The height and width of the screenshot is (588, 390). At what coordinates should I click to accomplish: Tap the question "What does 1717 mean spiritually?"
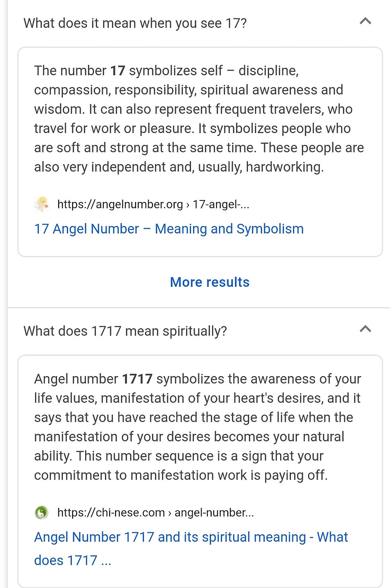(x=125, y=331)
